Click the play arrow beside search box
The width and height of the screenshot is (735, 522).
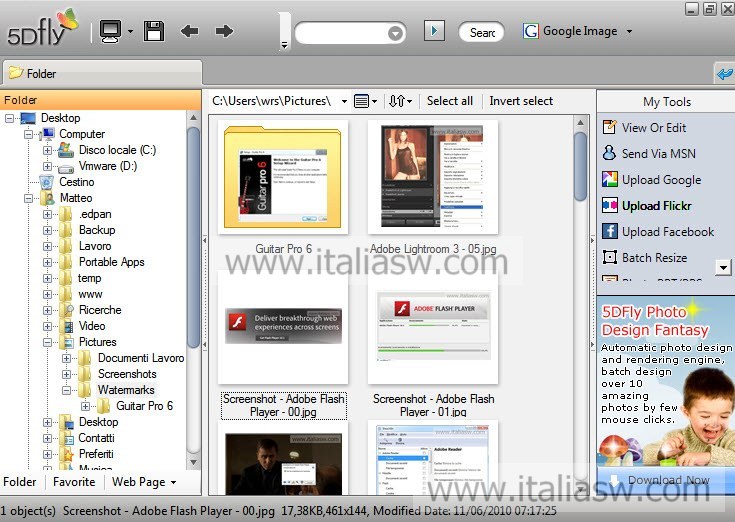click(x=434, y=31)
